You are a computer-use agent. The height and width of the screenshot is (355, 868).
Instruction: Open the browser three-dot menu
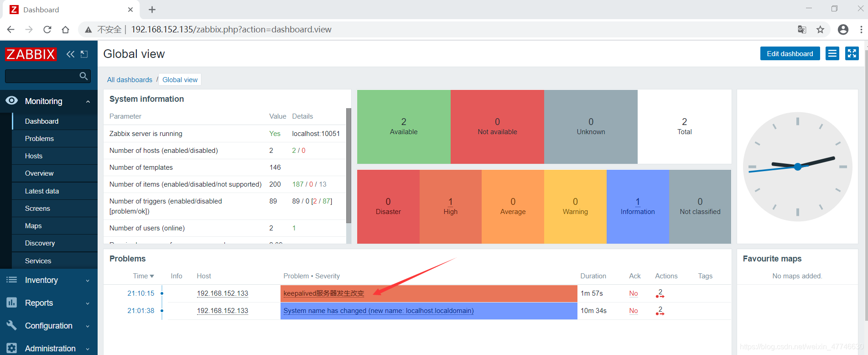click(861, 30)
